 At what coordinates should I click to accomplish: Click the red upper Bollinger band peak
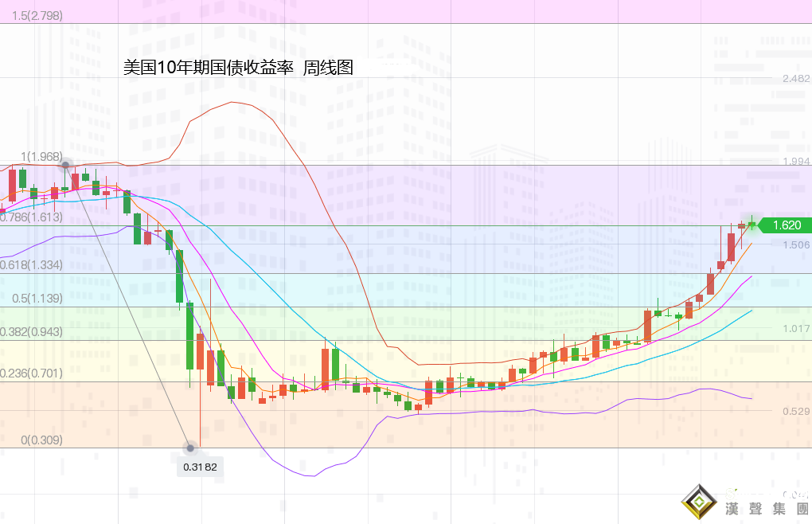pos(232,102)
